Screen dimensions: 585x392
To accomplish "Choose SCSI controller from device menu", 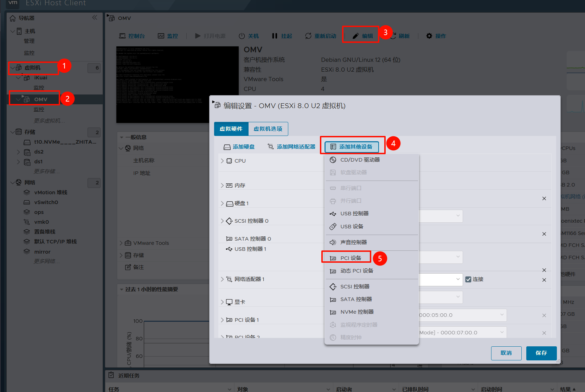I will pyautogui.click(x=372, y=287).
